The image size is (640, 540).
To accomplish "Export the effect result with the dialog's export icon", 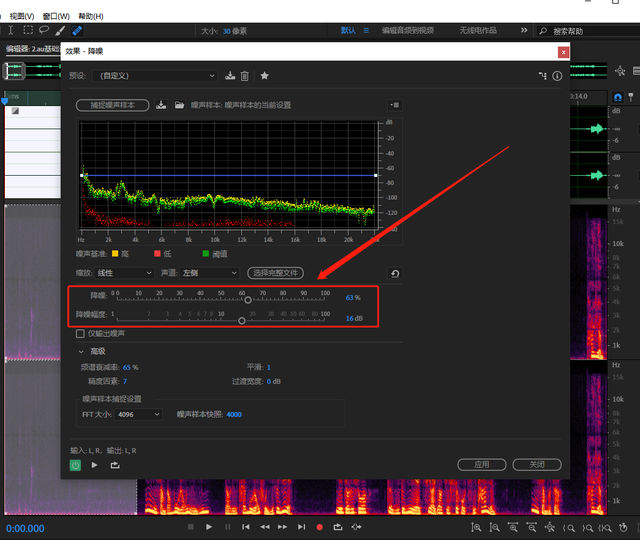I will pos(115,465).
